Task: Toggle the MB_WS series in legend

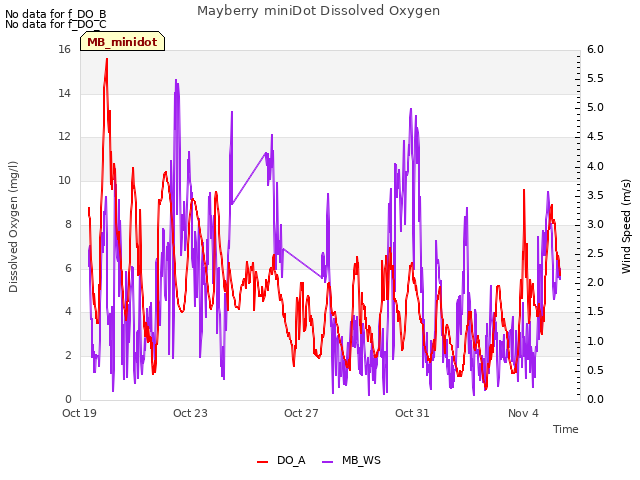Action: 351,460
